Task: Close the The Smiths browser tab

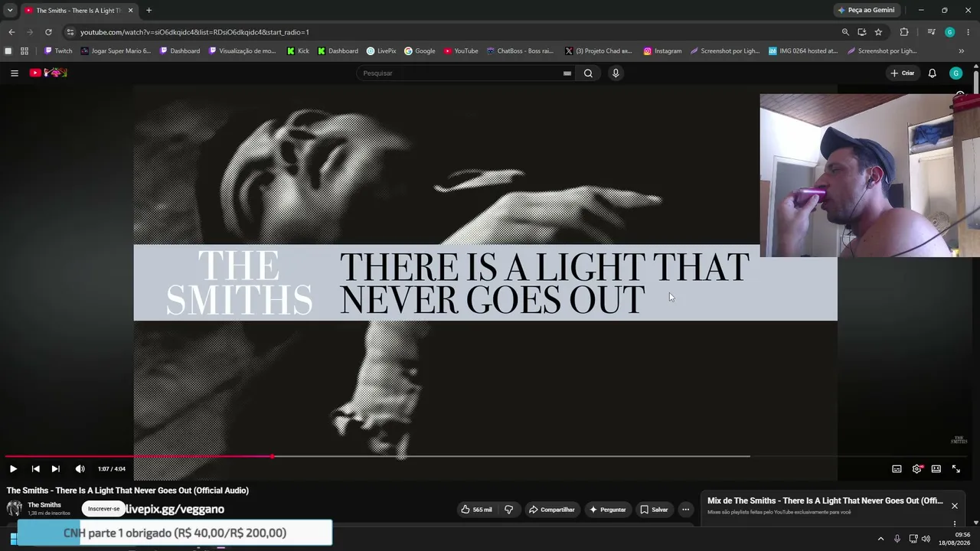Action: pyautogui.click(x=131, y=11)
